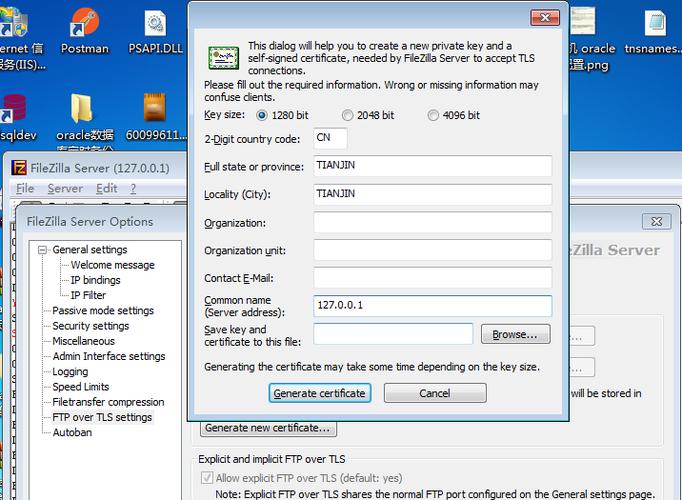Select the 1280 bit key size
The height and width of the screenshot is (500, 682).
[x=263, y=115]
